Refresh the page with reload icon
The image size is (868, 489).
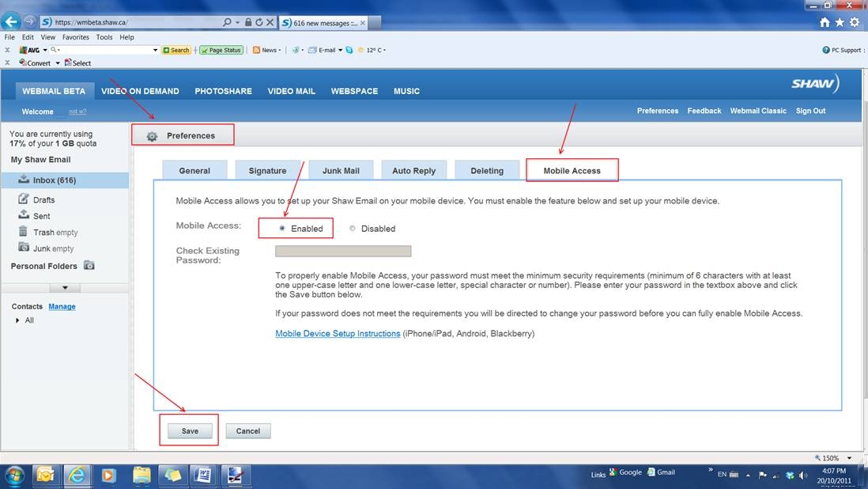click(259, 22)
